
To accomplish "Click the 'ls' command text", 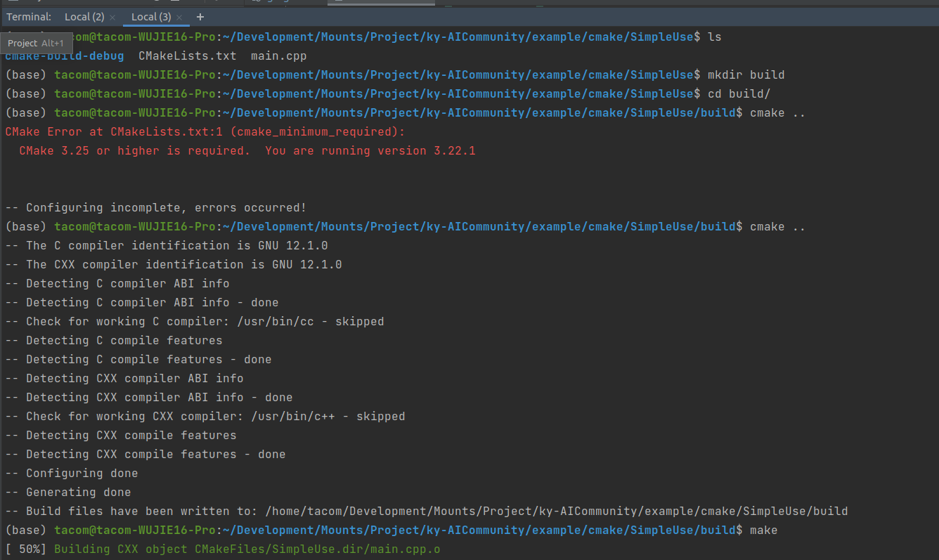I will click(714, 37).
